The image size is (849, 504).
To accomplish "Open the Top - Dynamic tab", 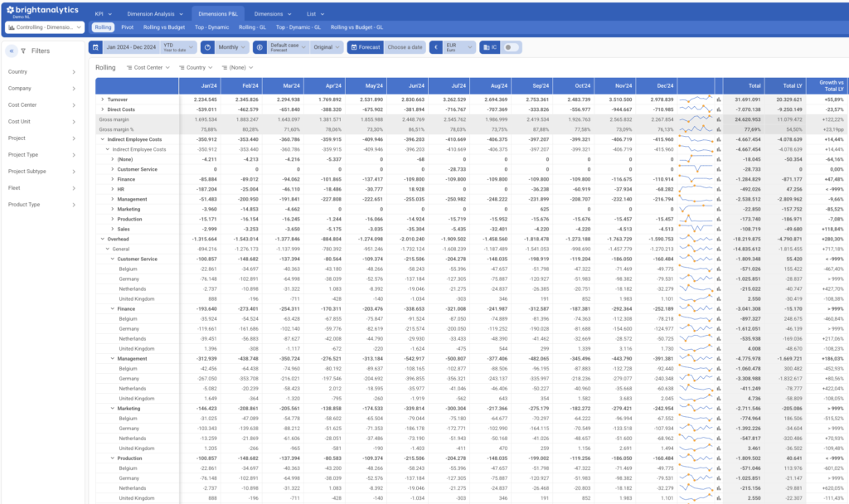I will point(211,27).
